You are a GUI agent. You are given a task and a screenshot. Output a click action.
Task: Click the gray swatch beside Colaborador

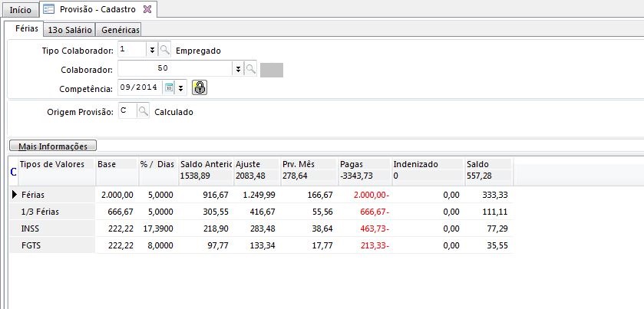(272, 70)
